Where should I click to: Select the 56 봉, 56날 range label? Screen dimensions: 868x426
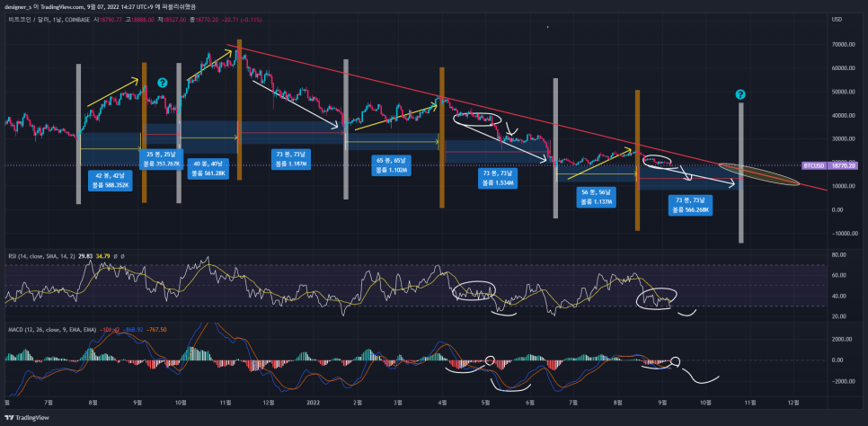(x=596, y=196)
